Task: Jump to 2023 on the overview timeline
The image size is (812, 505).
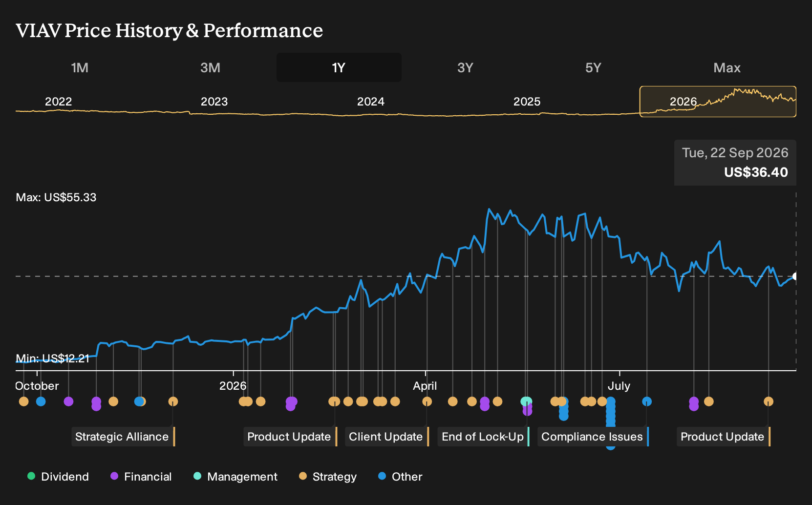Action: point(214,102)
